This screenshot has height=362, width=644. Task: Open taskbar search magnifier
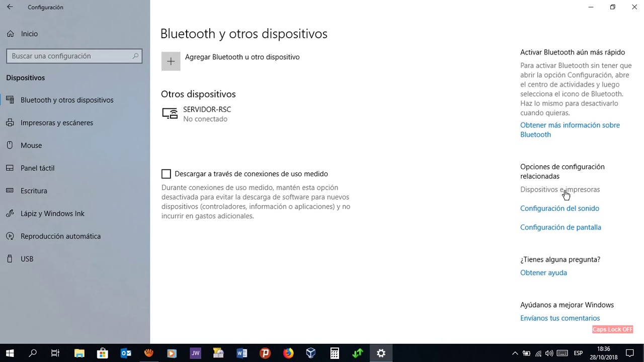33,353
